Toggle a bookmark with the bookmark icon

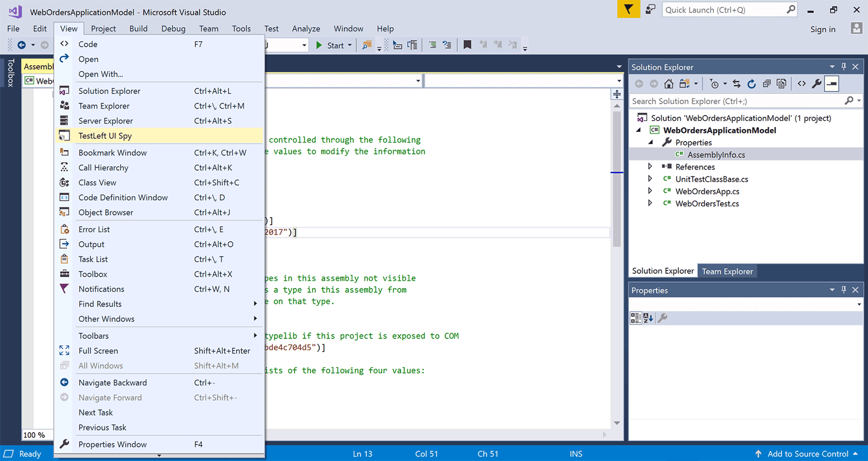click(467, 45)
